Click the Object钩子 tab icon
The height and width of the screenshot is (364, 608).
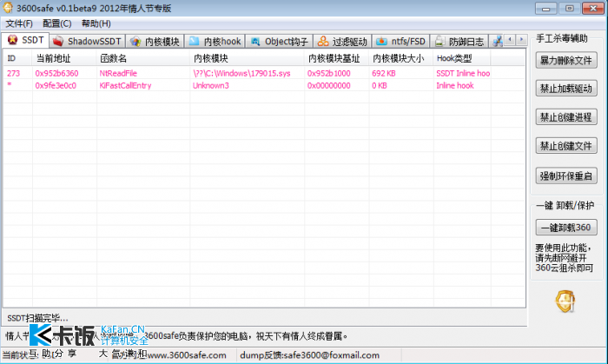pyautogui.click(x=255, y=42)
